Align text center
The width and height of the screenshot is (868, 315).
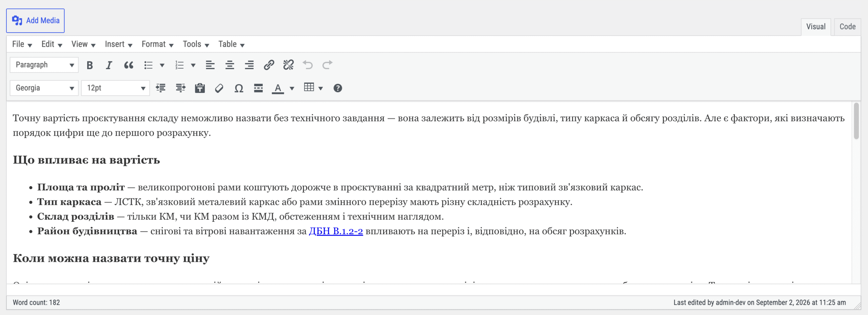[230, 65]
